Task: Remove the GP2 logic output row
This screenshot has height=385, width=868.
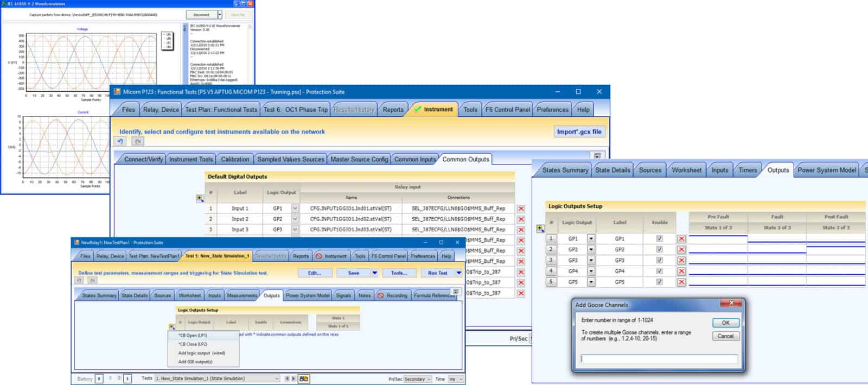Action: point(681,250)
